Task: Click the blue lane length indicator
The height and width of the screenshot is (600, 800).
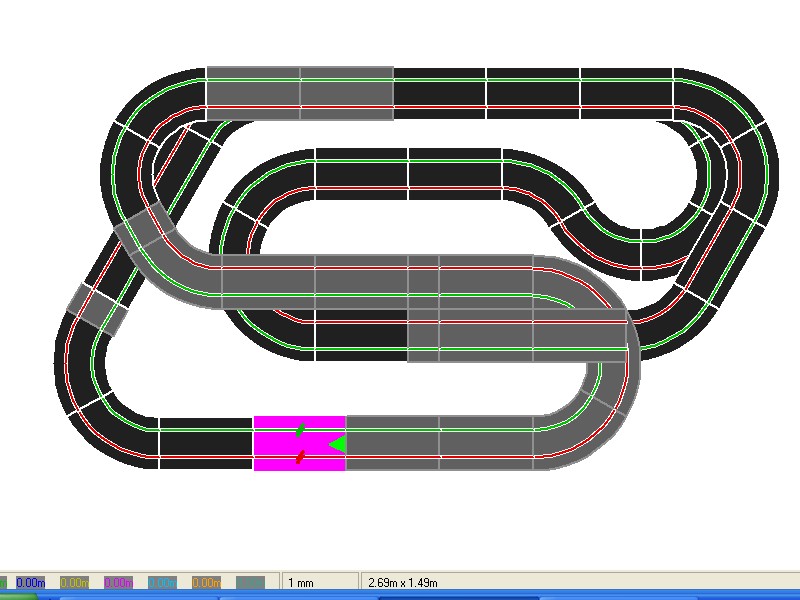Action: point(30,582)
